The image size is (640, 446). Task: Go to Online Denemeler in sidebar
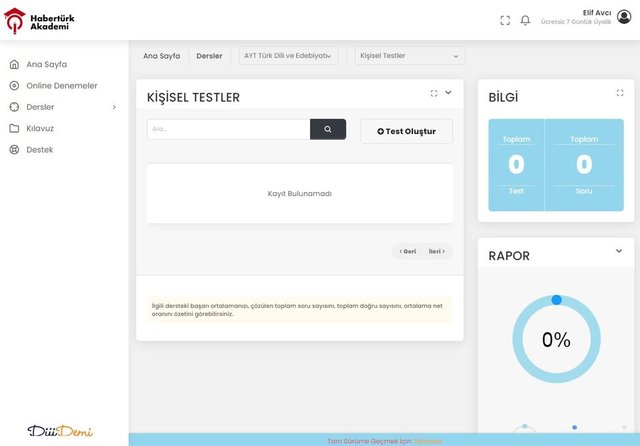point(61,86)
